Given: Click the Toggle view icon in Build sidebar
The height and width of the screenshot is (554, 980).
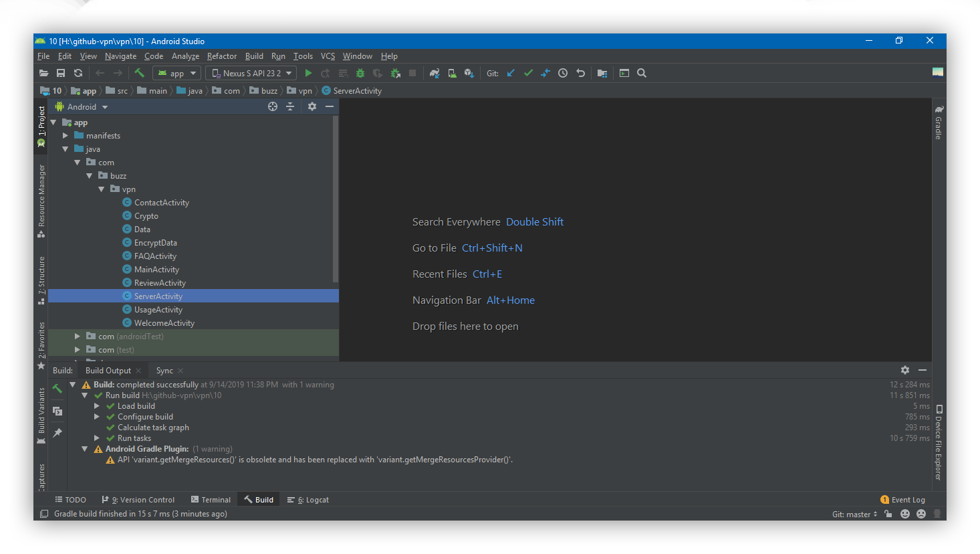Looking at the screenshot, I should coord(57,411).
